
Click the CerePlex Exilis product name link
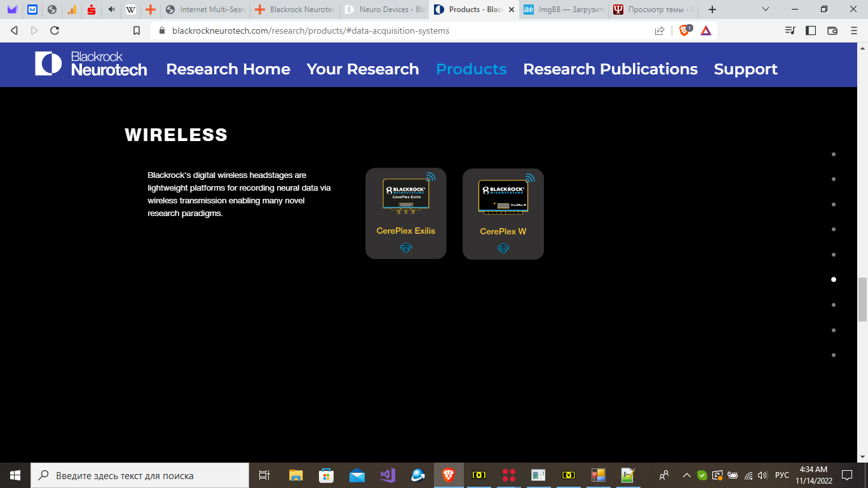(x=406, y=231)
